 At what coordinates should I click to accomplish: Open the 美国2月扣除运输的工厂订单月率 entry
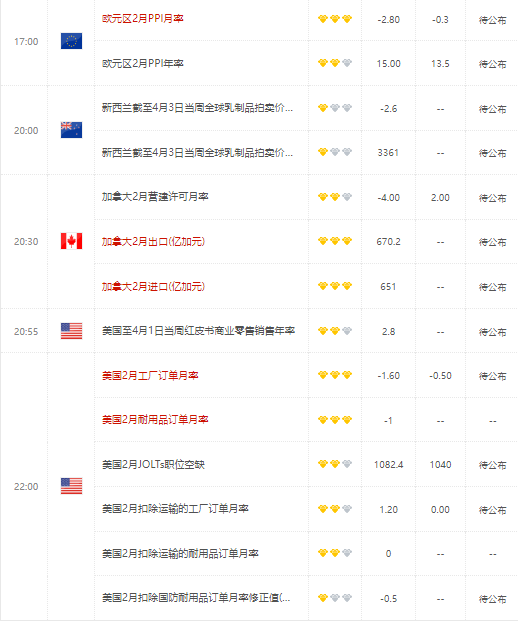(x=175, y=509)
